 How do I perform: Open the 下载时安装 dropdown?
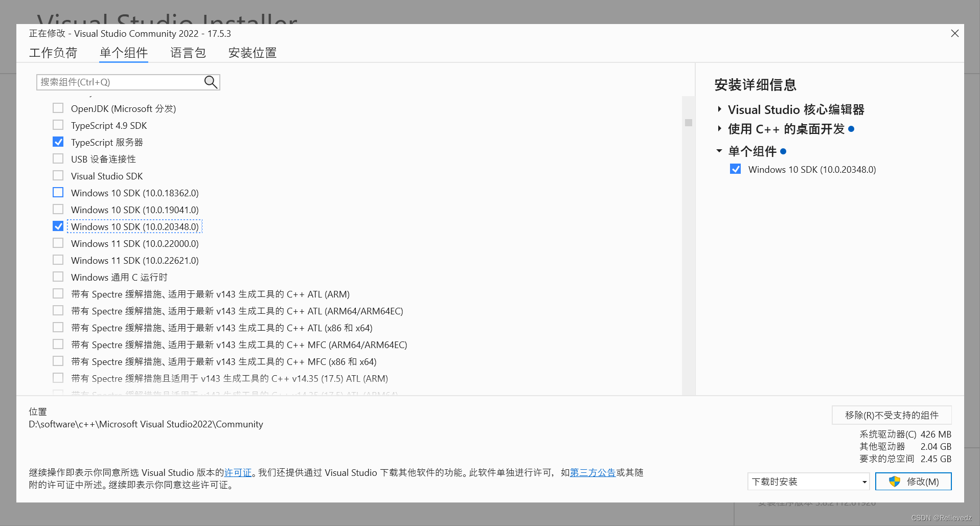862,481
